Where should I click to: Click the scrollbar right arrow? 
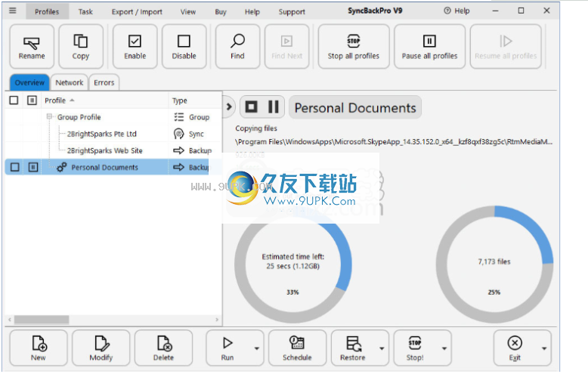point(217,320)
